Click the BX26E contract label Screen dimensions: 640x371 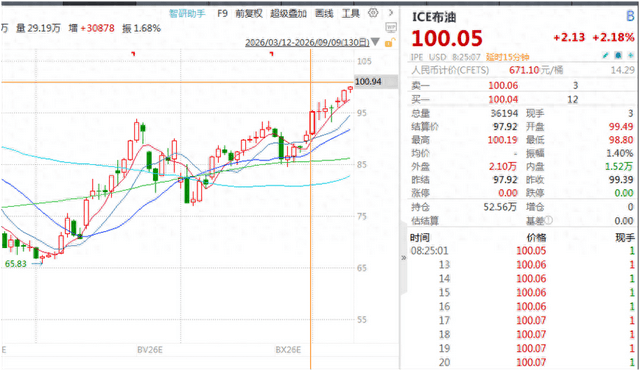[x=288, y=350]
